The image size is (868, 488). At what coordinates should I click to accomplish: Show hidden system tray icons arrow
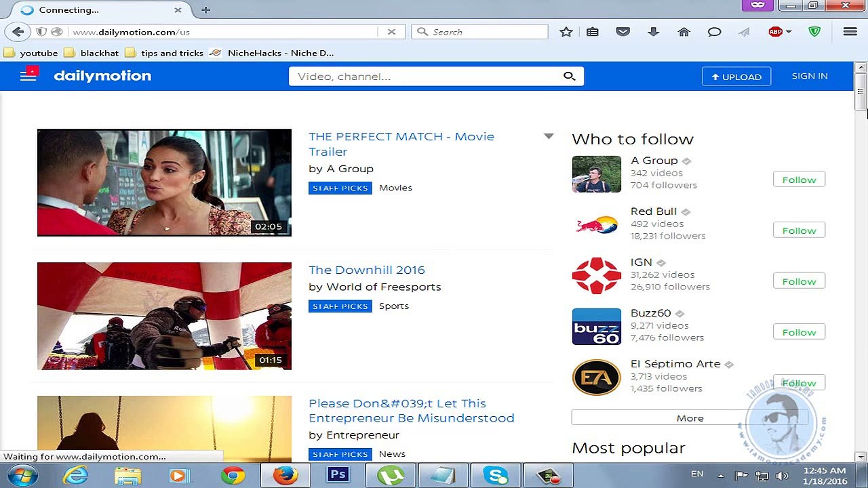(x=720, y=475)
